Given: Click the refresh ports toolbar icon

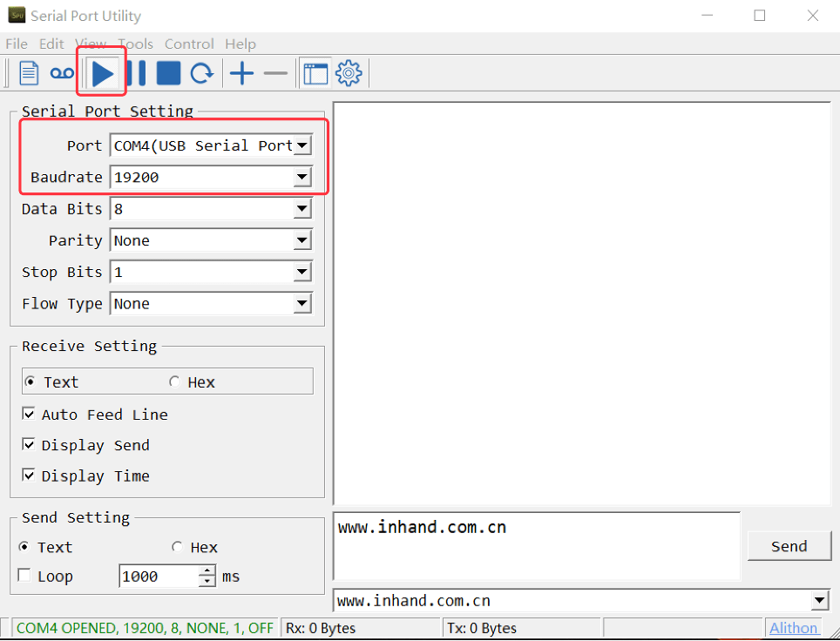Looking at the screenshot, I should 202,74.
